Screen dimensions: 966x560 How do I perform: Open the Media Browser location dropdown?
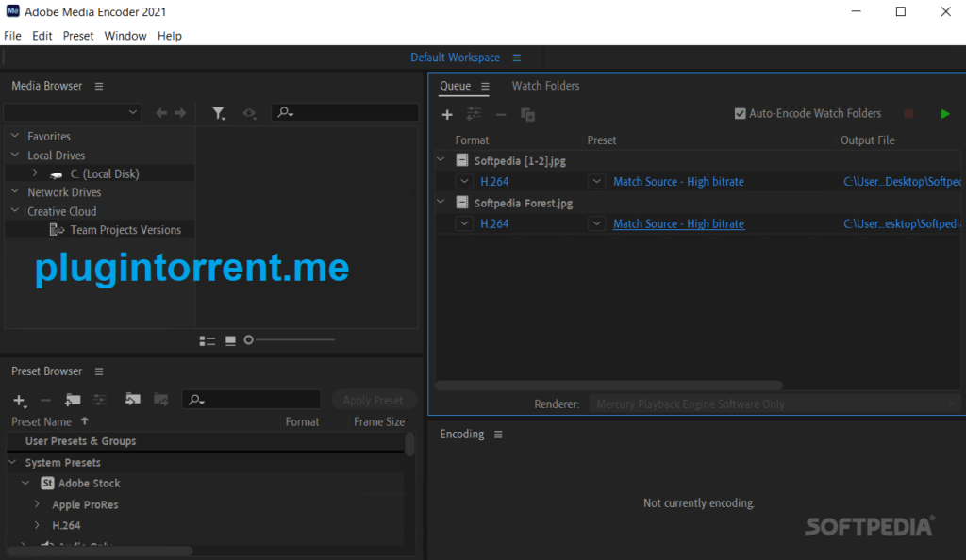click(x=72, y=112)
